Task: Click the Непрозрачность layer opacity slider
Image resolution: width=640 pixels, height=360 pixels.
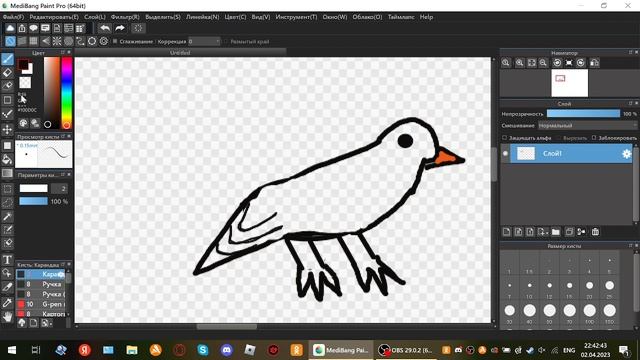Action: [x=583, y=114]
